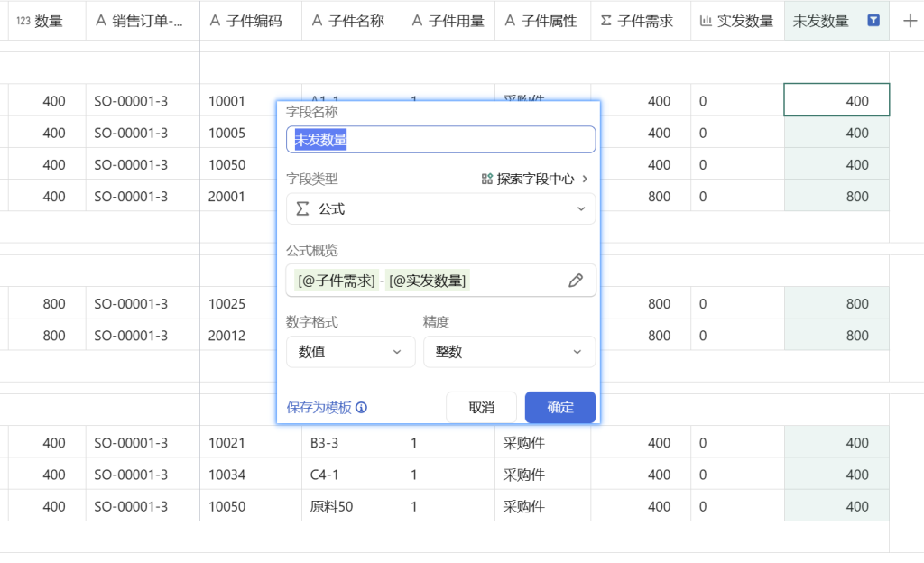Select the 子件需求 column header
This screenshot has height=563, width=924.
(641, 21)
